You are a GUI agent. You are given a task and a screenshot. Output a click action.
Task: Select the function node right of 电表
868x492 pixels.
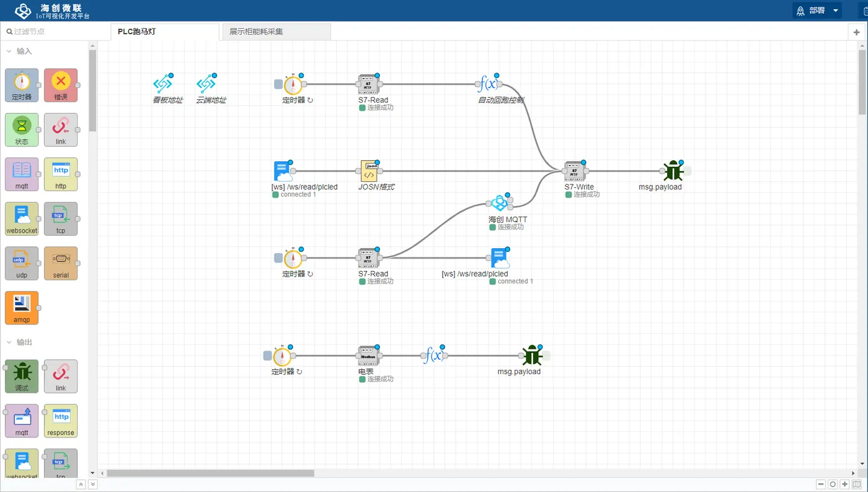coord(435,356)
